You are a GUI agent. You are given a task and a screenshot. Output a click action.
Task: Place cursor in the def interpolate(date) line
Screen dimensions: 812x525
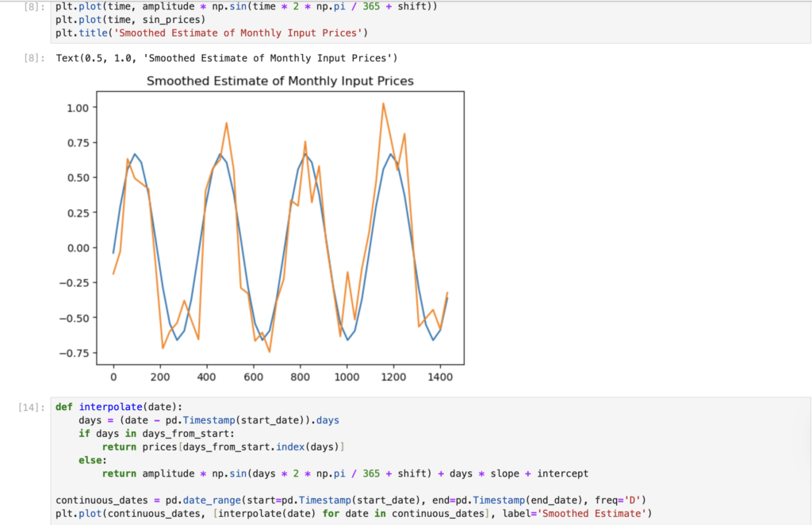119,407
